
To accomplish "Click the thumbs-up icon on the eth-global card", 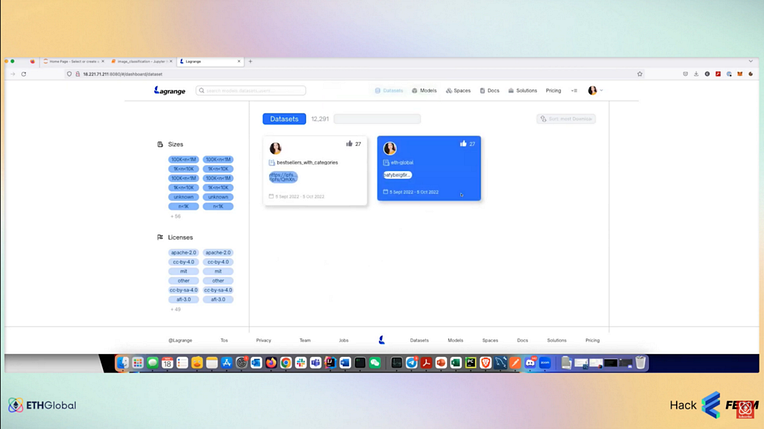I will coord(463,144).
